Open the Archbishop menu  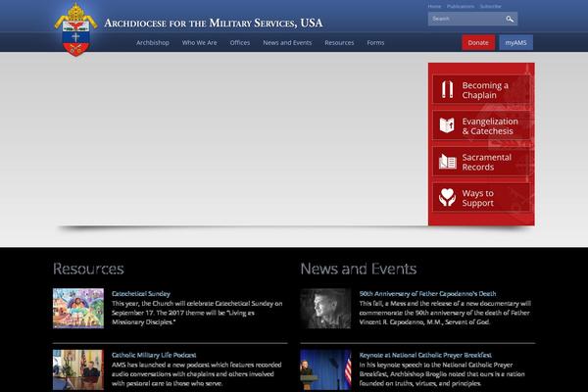click(153, 43)
